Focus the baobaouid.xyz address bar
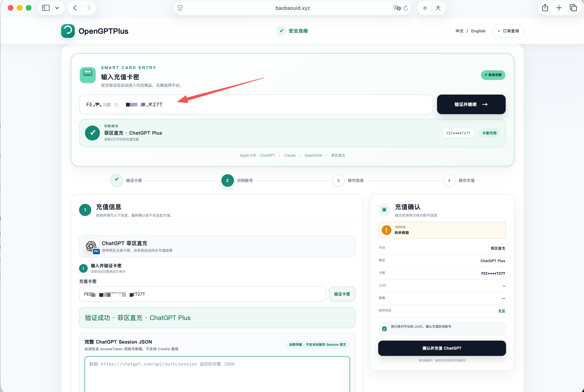Image resolution: width=584 pixels, height=392 pixels. click(x=293, y=8)
